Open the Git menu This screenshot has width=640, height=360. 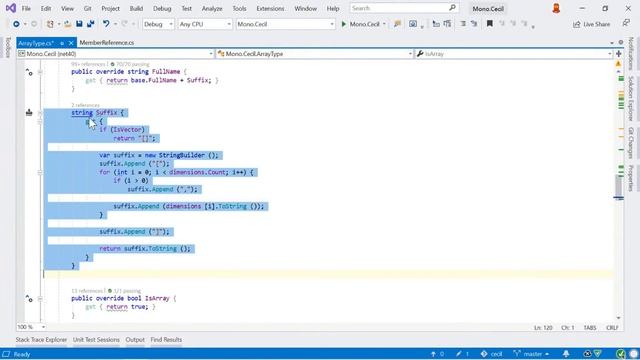coord(87,8)
